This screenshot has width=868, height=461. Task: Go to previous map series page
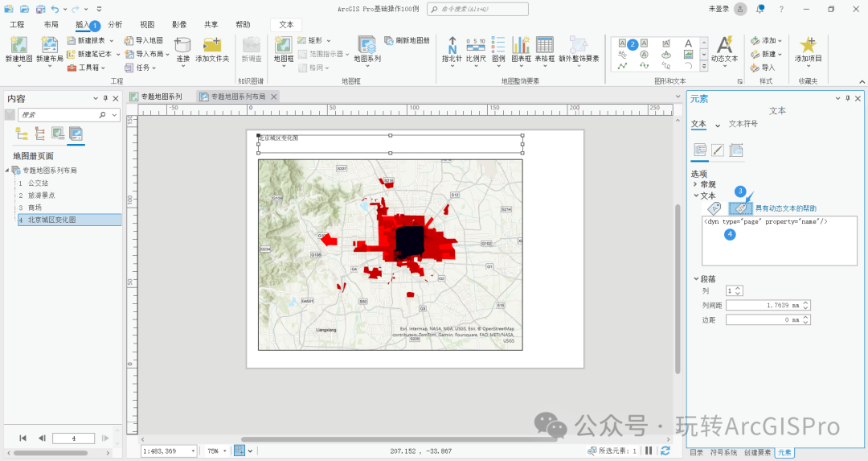pos(42,438)
